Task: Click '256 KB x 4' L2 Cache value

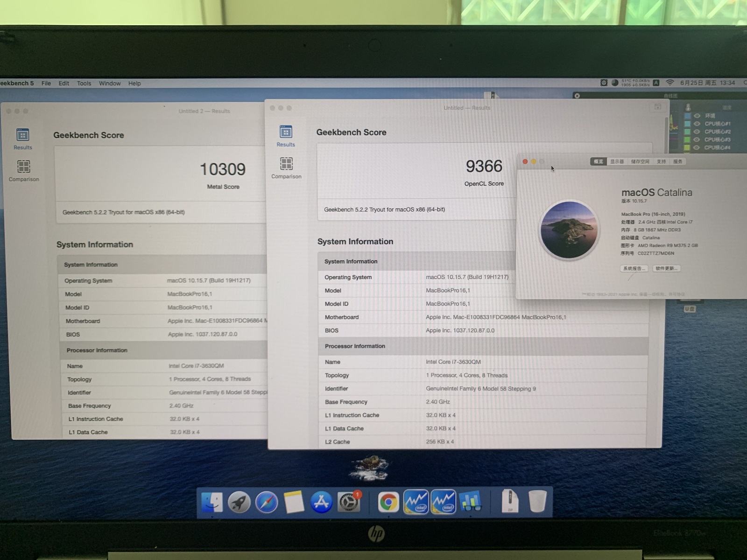Action: click(x=440, y=441)
